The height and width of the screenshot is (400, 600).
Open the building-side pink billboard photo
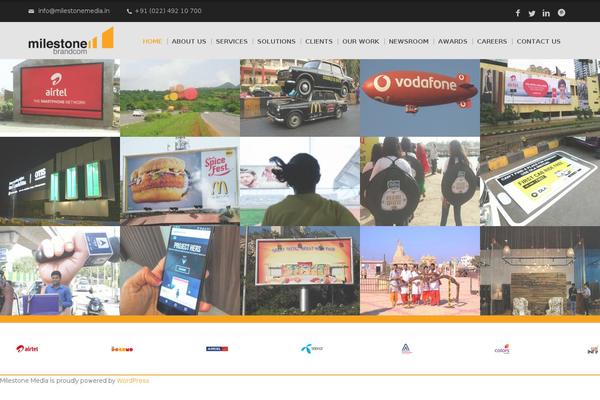click(540, 98)
